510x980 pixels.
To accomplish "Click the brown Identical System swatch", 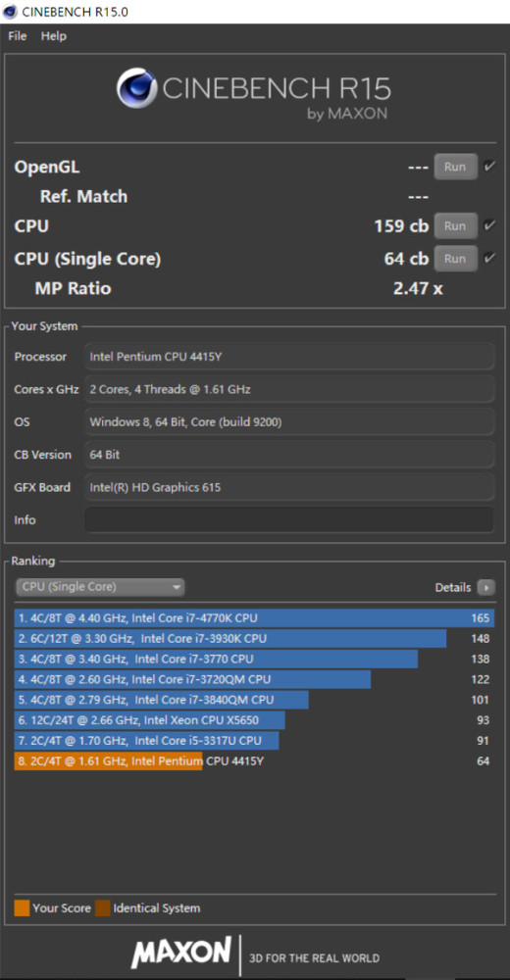I will (103, 908).
